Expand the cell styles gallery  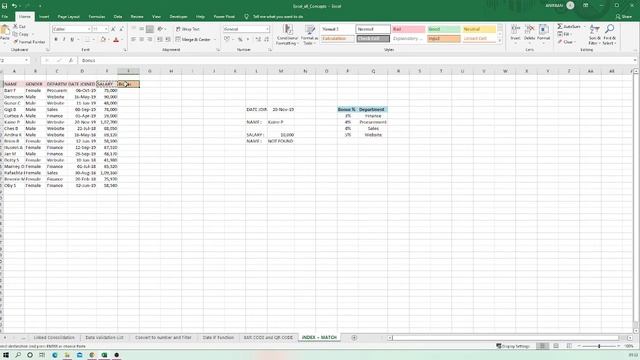pos(500,41)
